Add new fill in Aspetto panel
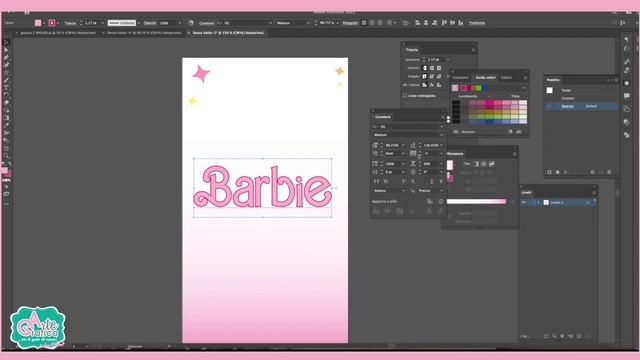The height and width of the screenshot is (360, 640). pyautogui.click(x=558, y=172)
